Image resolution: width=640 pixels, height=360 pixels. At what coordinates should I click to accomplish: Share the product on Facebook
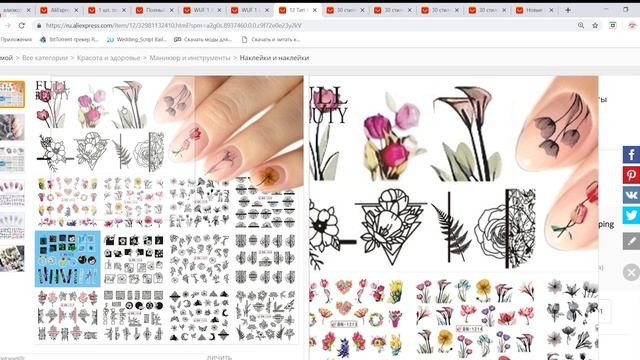(x=631, y=155)
